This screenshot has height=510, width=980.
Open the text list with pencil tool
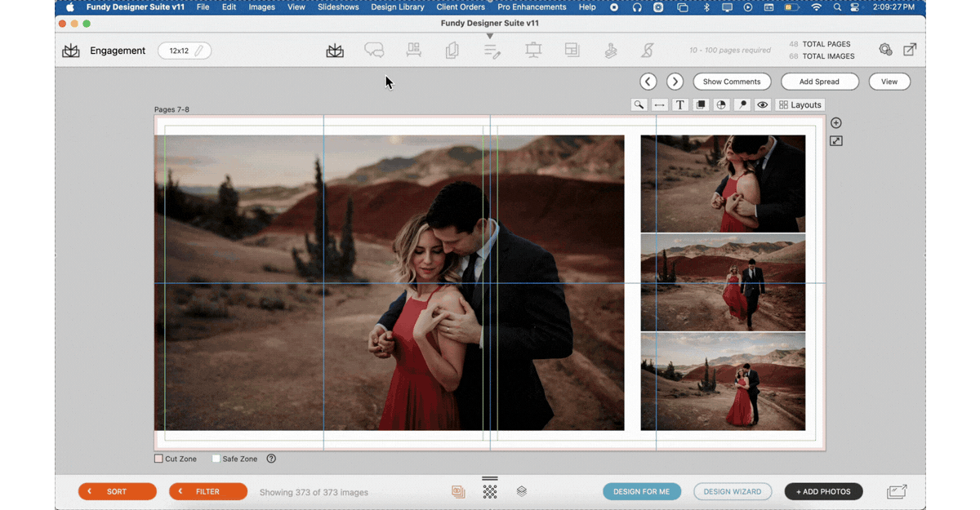pos(492,51)
